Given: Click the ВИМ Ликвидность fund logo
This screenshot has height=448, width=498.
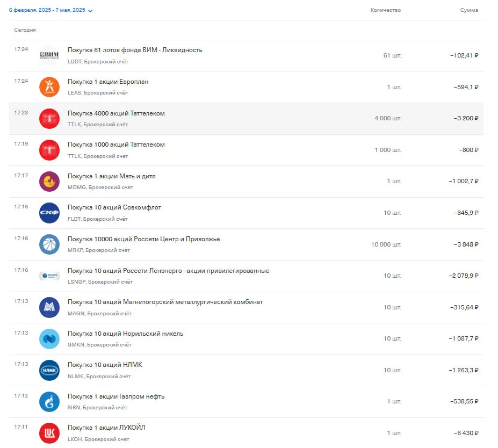Looking at the screenshot, I should [49, 55].
